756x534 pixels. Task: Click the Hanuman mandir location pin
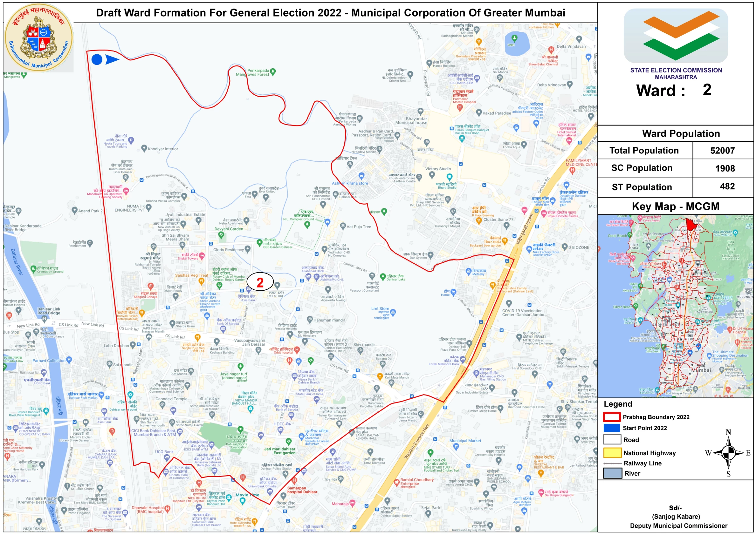pyautogui.click(x=310, y=319)
